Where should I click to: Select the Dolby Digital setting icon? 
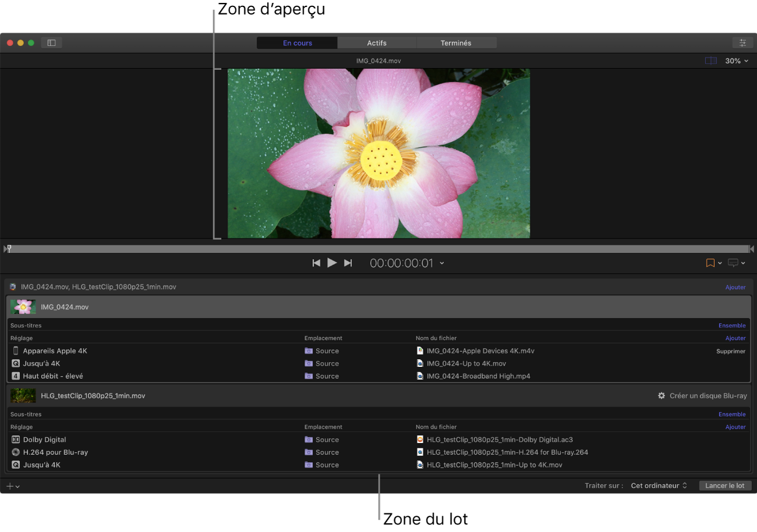16,440
